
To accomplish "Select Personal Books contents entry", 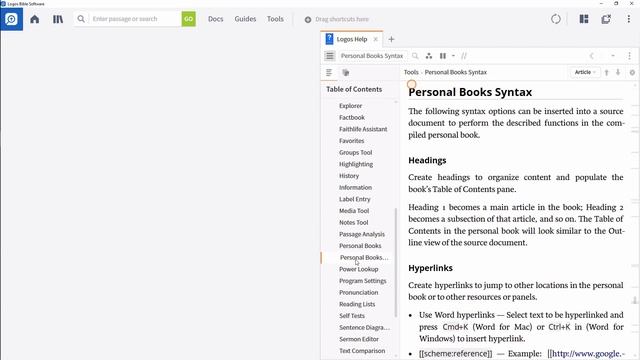I will [x=360, y=246].
